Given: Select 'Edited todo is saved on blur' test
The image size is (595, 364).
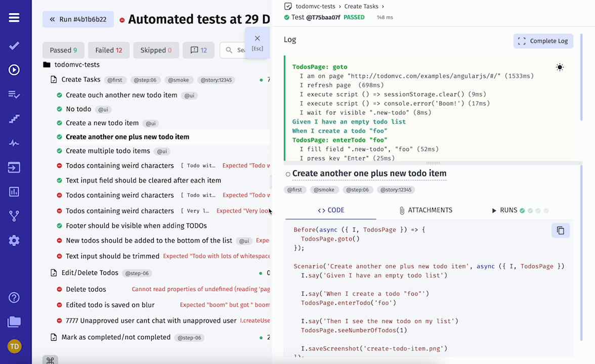Looking at the screenshot, I should coord(110,305).
